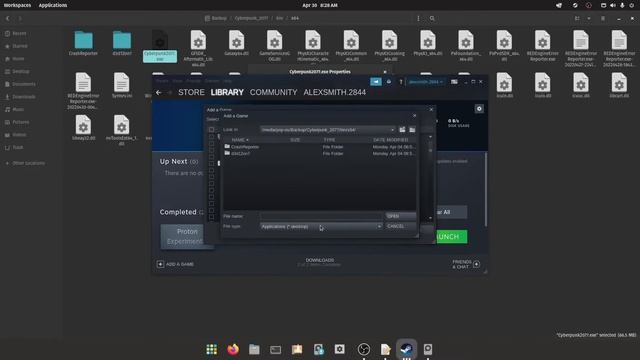The width and height of the screenshot is (640, 360).
Task: Select Cyberpunk2077.exe in Files window
Action: click(160, 46)
